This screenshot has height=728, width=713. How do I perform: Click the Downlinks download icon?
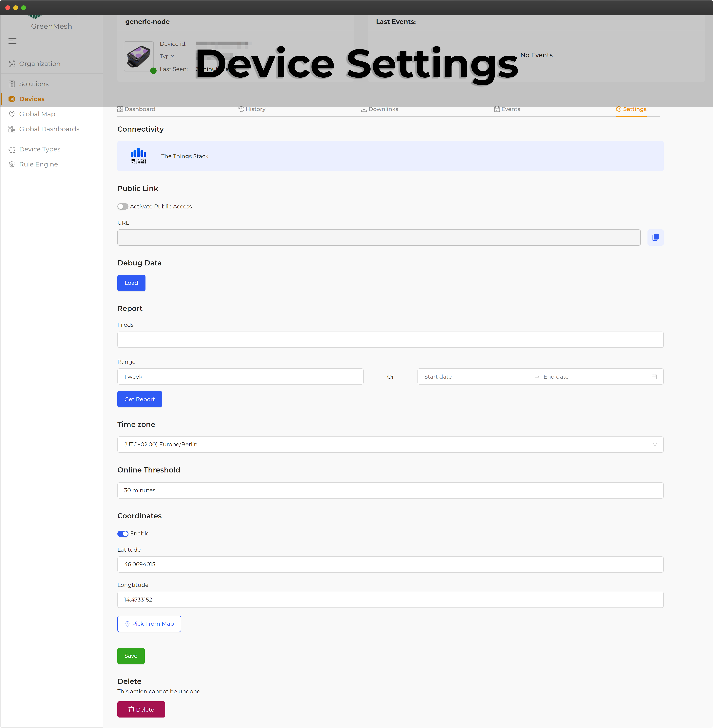point(364,109)
